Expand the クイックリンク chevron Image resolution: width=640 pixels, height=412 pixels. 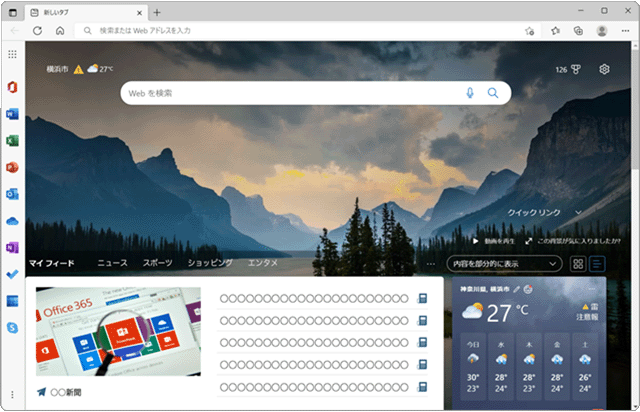point(578,212)
